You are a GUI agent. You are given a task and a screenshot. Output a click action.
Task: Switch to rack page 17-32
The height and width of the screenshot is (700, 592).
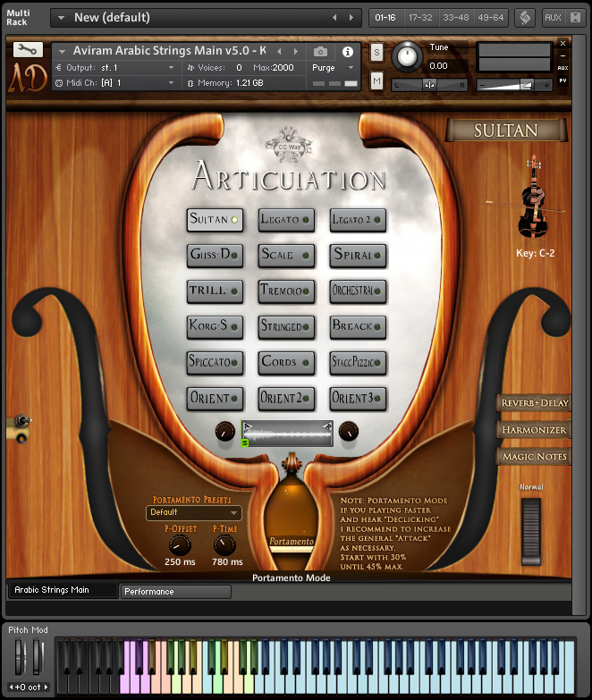coord(420,17)
